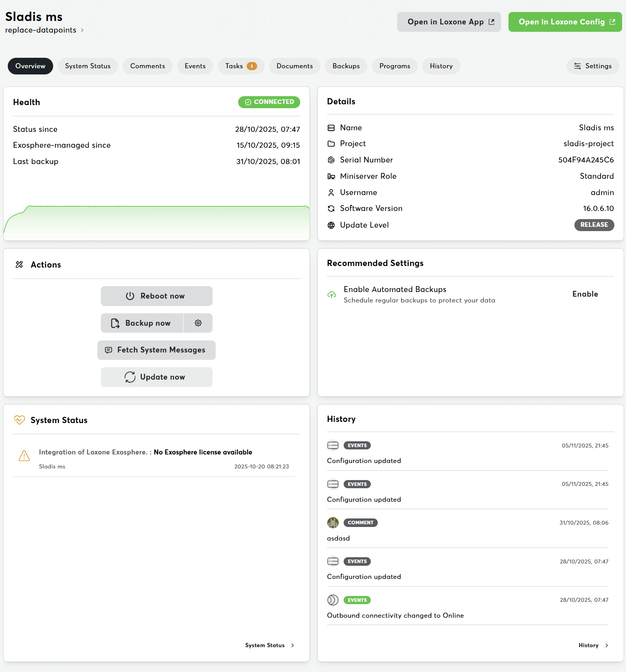Fetch System Messages

click(156, 350)
